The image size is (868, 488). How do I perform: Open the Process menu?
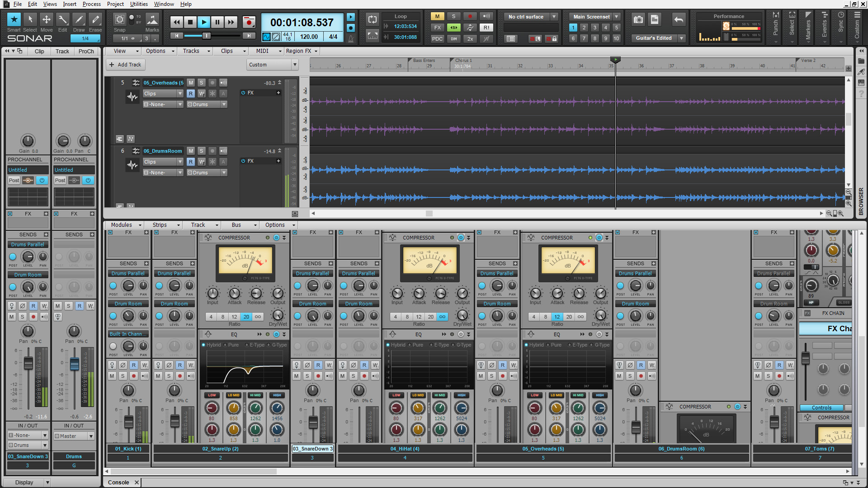(x=91, y=4)
